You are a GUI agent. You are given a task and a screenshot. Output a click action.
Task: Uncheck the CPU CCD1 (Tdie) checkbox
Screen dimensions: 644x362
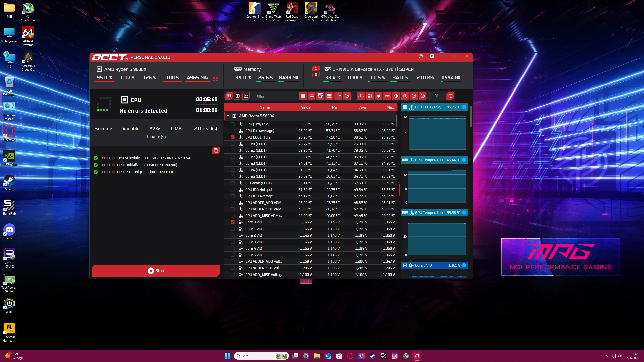233,137
